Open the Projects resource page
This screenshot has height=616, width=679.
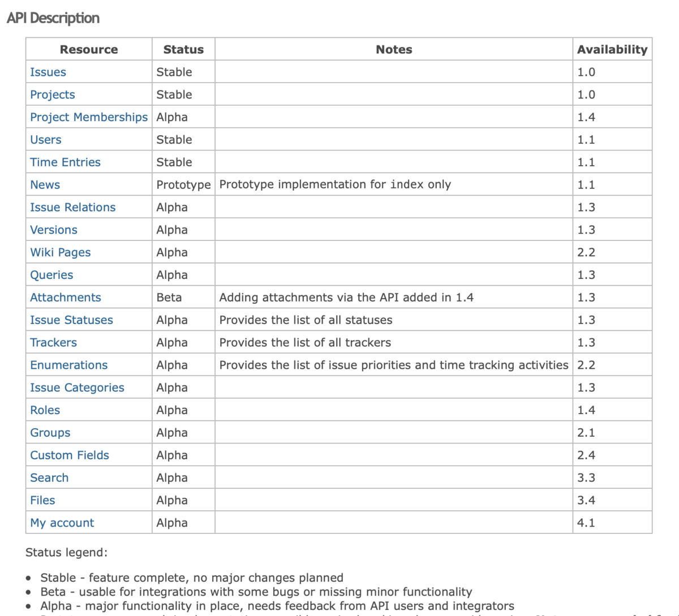pyautogui.click(x=52, y=94)
